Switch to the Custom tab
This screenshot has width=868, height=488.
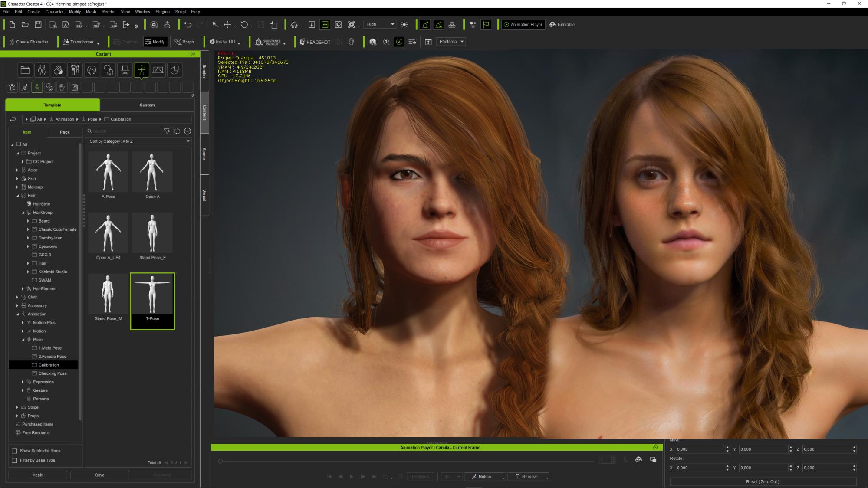click(x=147, y=105)
